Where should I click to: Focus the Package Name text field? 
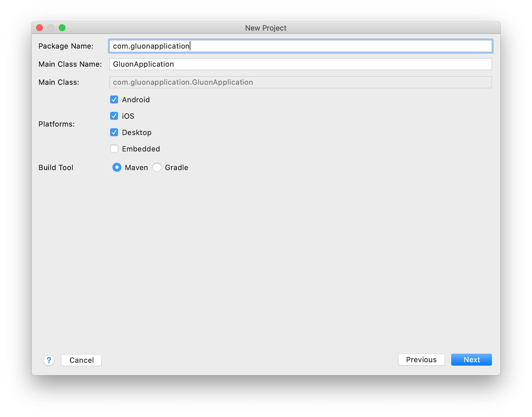(x=301, y=46)
